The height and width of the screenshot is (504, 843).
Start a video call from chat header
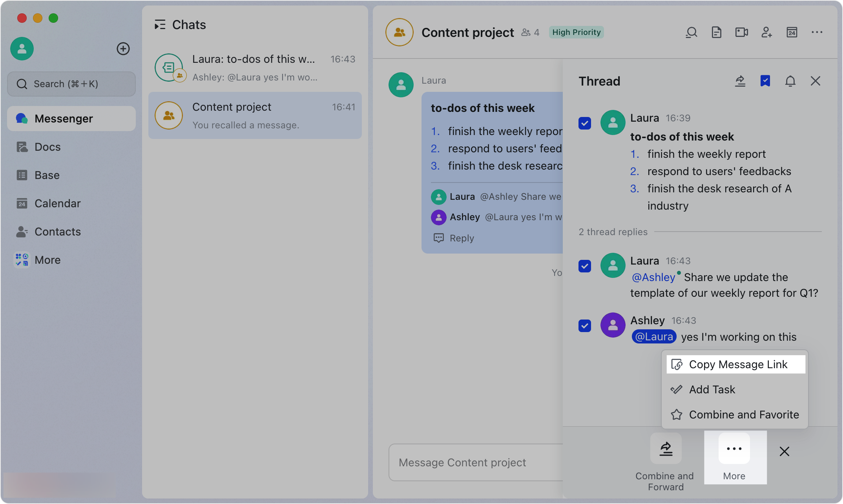(741, 33)
